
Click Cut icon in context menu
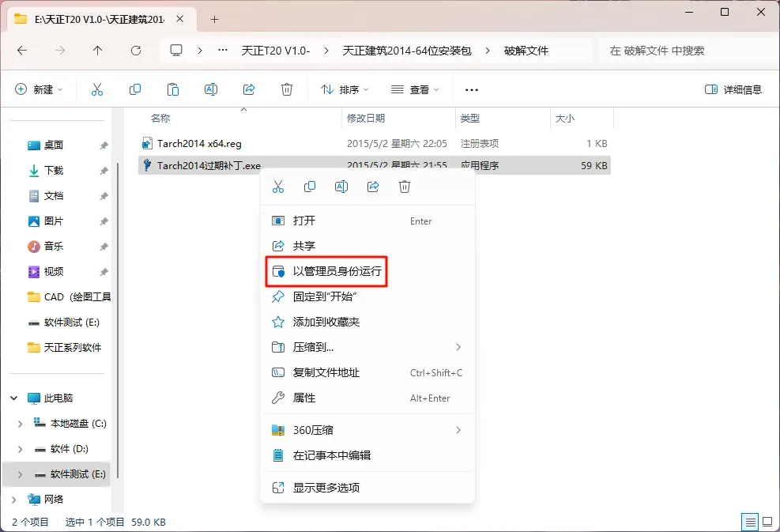[278, 187]
